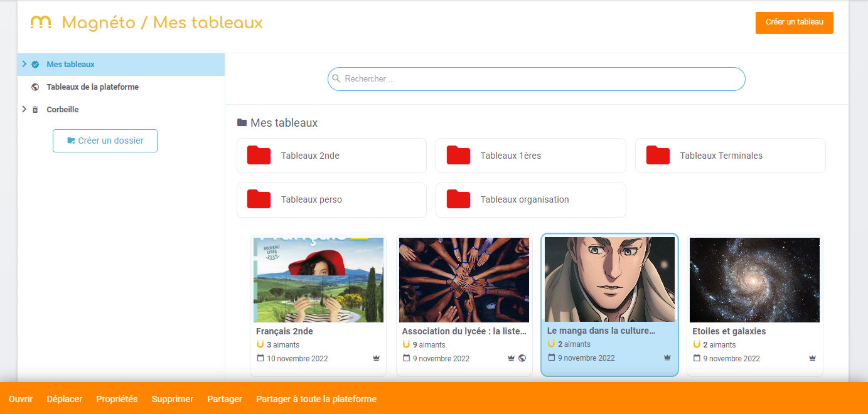The width and height of the screenshot is (868, 414).
Task: Choose Partager à toute la plateforme
Action: (x=316, y=399)
